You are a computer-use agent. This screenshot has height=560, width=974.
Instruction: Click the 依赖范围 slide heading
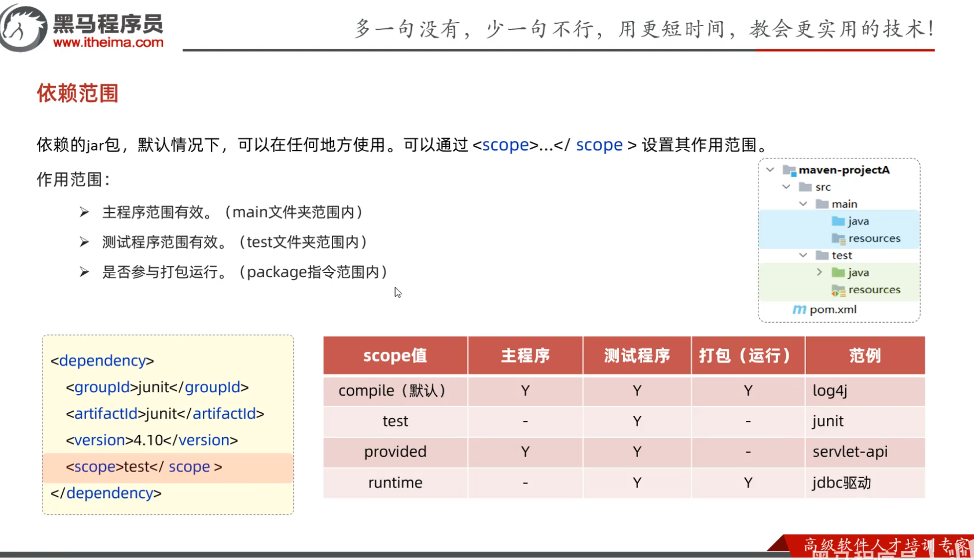click(x=77, y=93)
